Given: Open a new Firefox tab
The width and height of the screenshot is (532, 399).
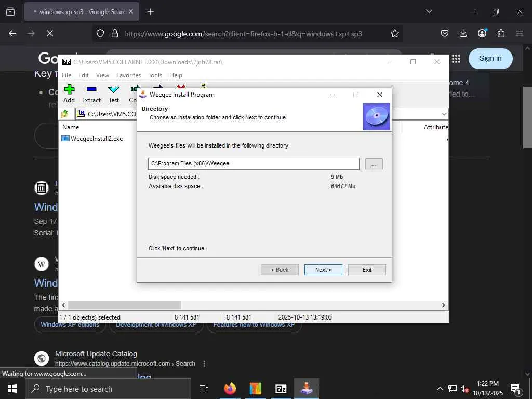Looking at the screenshot, I should [150, 12].
